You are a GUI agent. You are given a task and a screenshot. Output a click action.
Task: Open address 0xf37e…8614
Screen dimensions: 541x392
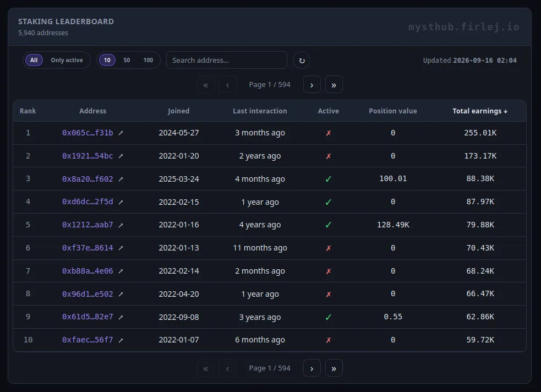[x=88, y=248]
